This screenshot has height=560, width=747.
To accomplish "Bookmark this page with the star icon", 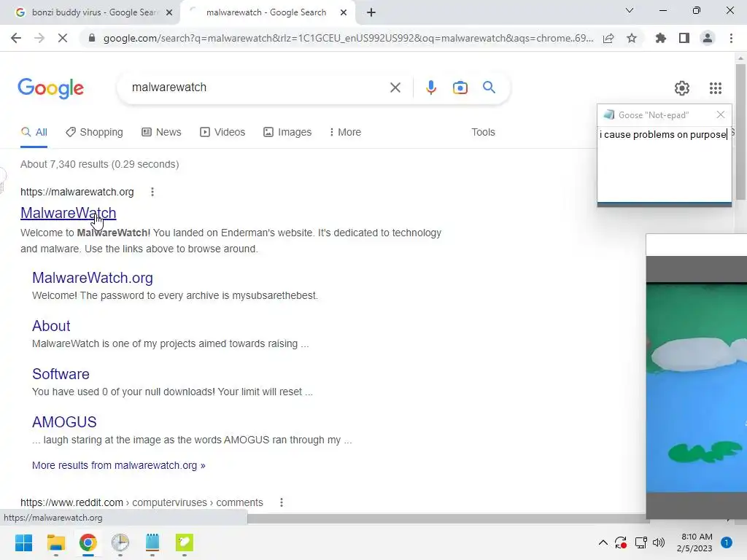I will click(x=632, y=38).
